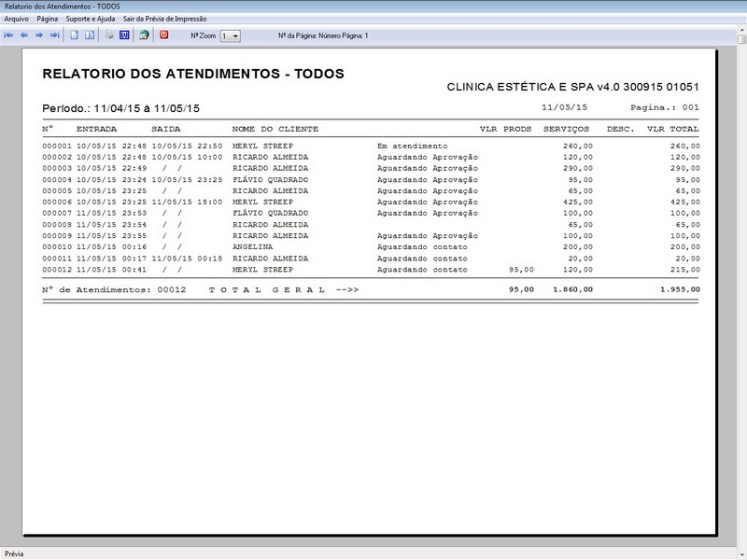This screenshot has width=747, height=560.
Task: Click the printer icon
Action: 109,35
